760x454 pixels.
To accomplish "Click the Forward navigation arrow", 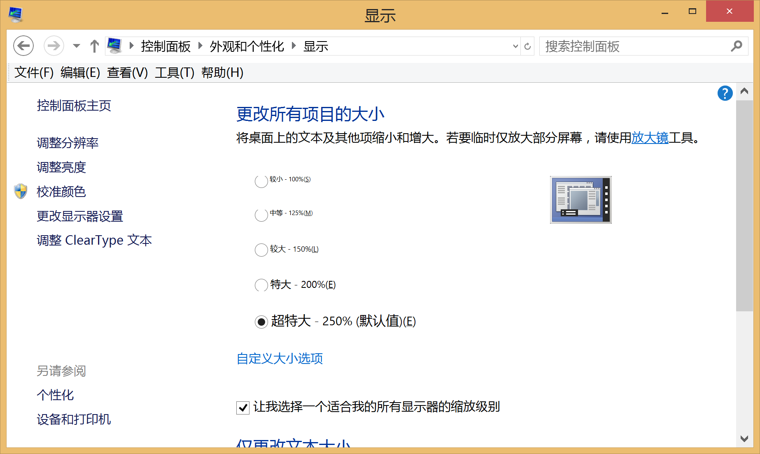I will (53, 46).
